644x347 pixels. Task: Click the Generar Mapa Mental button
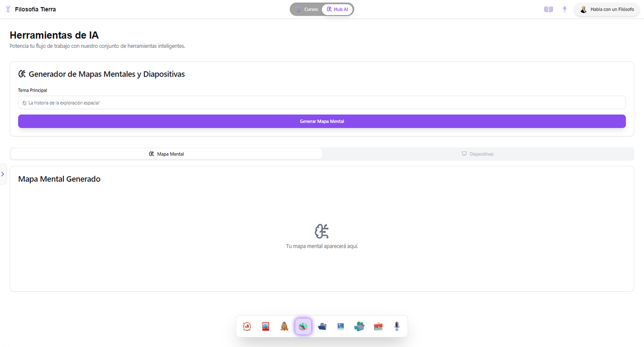tap(322, 121)
